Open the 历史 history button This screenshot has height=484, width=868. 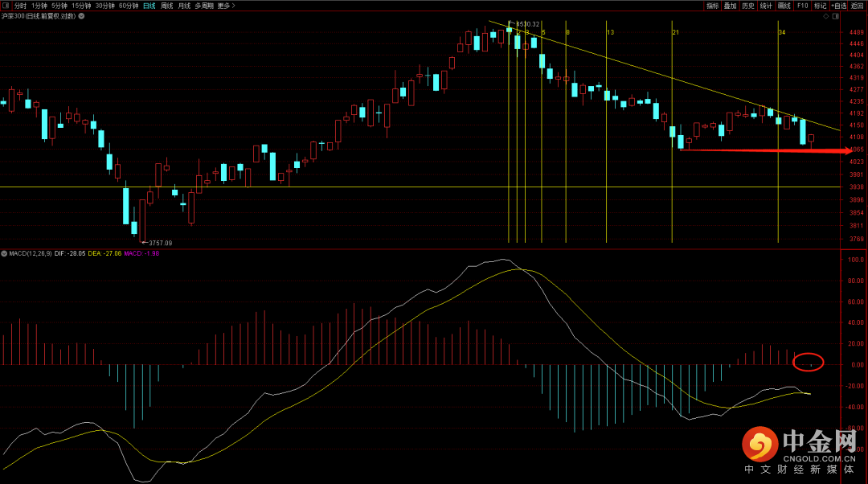[748, 6]
